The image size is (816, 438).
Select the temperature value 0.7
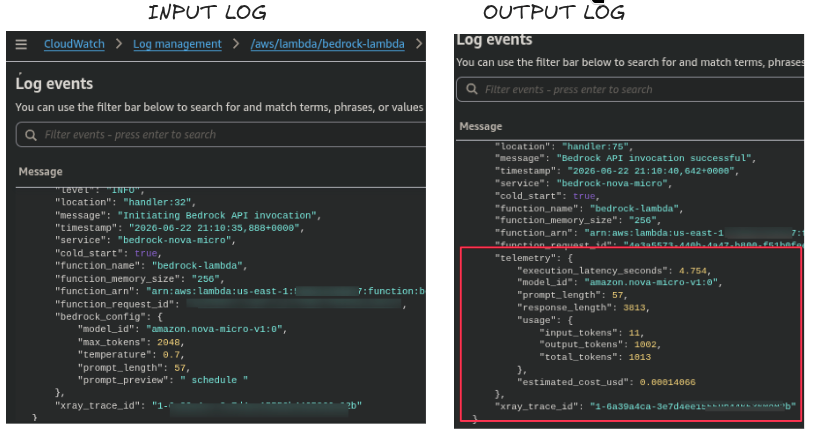[171, 355]
